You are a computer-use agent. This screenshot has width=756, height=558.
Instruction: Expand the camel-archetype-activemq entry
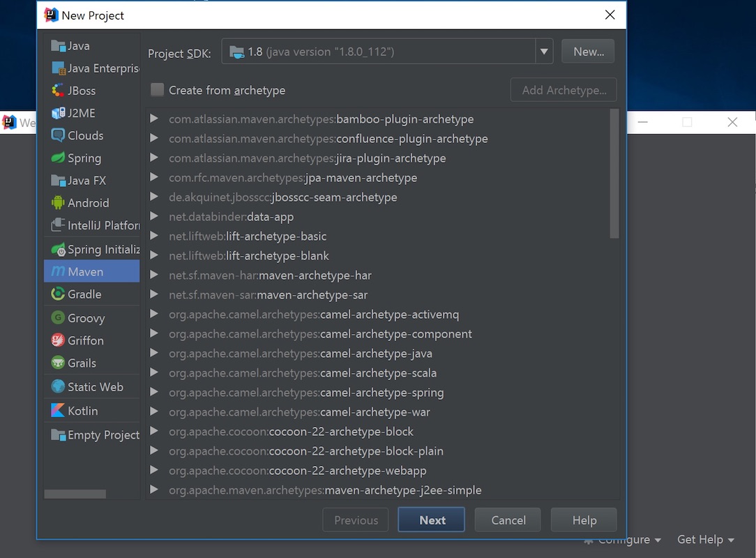pyautogui.click(x=154, y=313)
